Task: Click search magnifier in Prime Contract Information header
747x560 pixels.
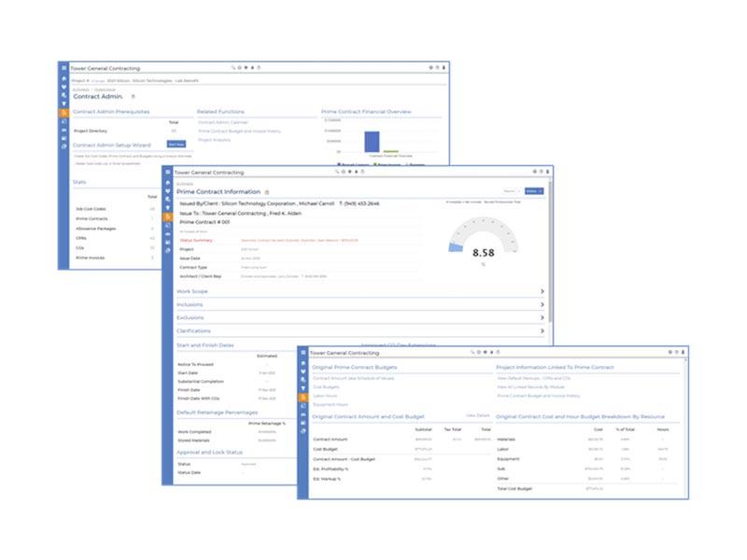Action: point(337,172)
